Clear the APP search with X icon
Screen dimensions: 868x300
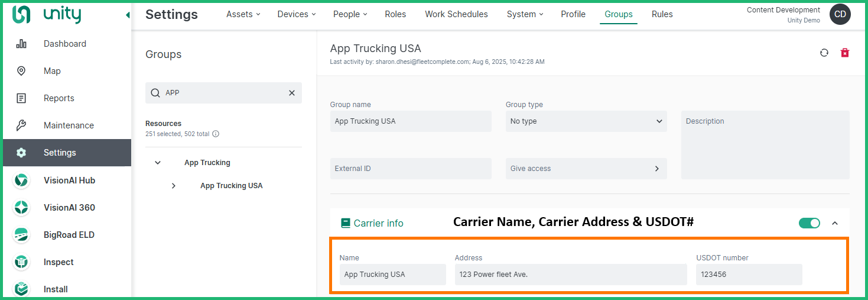[x=291, y=93]
